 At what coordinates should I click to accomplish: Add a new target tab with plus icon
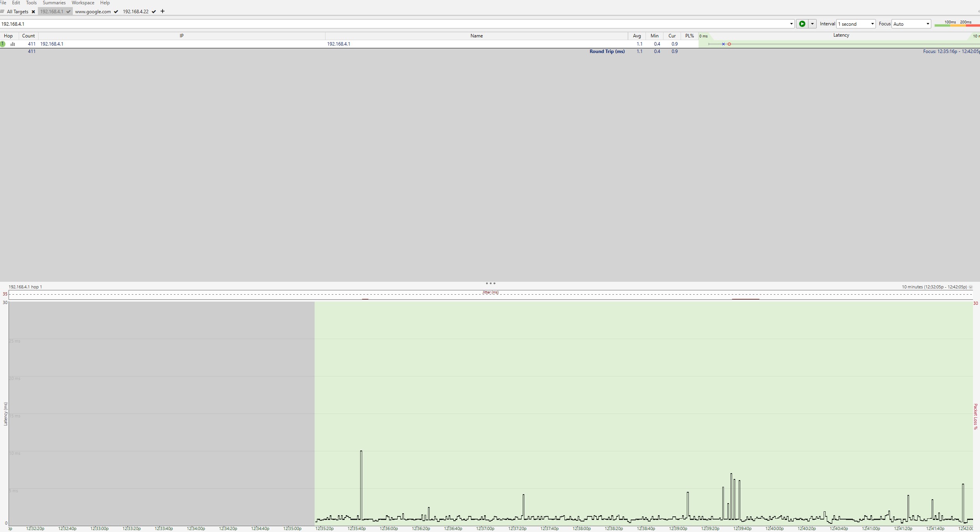[163, 11]
